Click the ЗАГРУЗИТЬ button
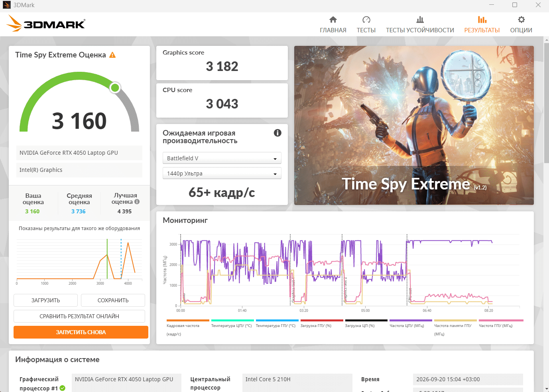This screenshot has width=549, height=392. click(46, 300)
